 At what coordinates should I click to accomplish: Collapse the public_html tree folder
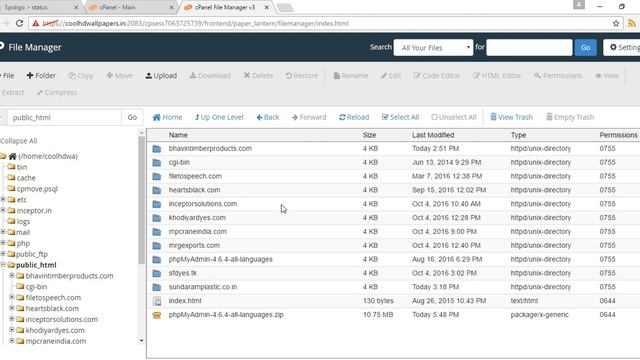pyautogui.click(x=3, y=264)
